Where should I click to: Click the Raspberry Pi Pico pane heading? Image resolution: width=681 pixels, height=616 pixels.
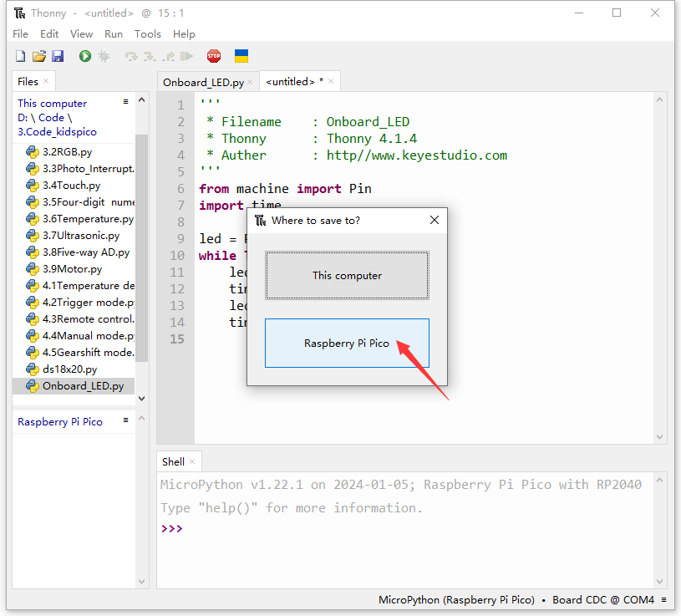pyautogui.click(x=60, y=422)
